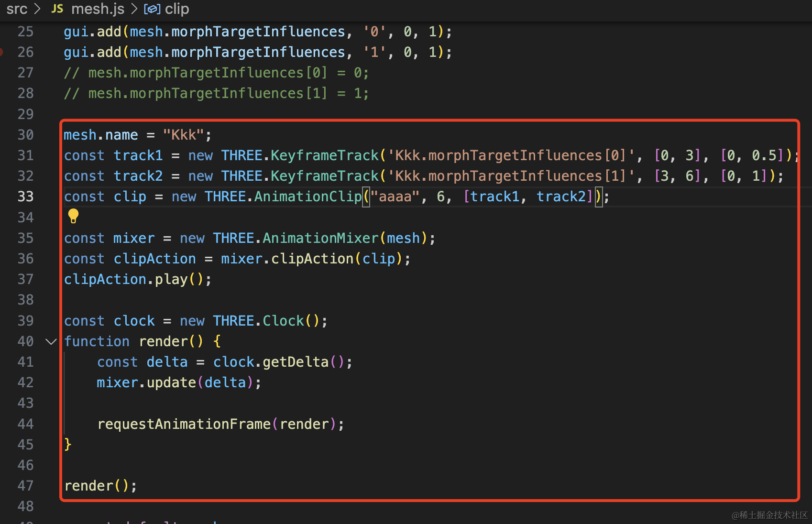Click the commented morphTargetInfluences[1] line
Screen dimensions: 812x524
tap(216, 93)
